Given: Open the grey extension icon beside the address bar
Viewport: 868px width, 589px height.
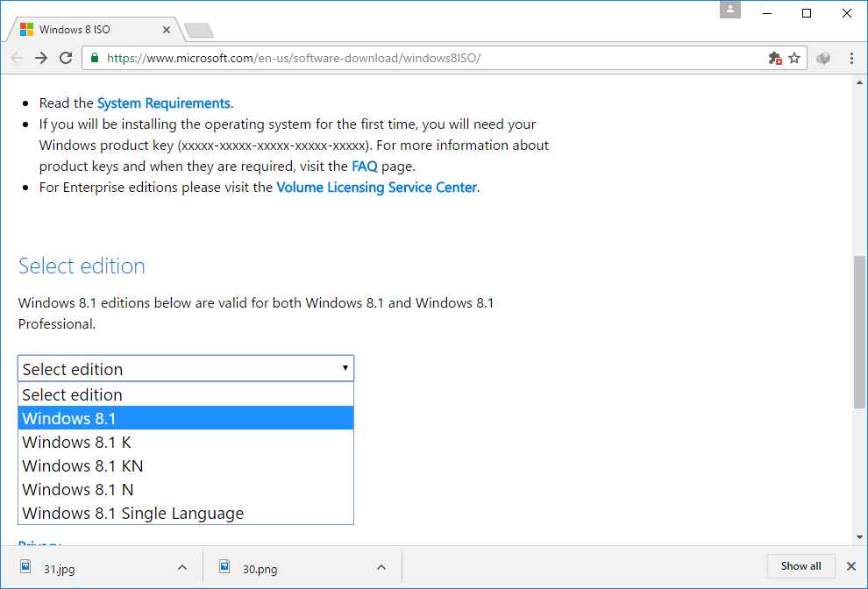Looking at the screenshot, I should coord(823,58).
